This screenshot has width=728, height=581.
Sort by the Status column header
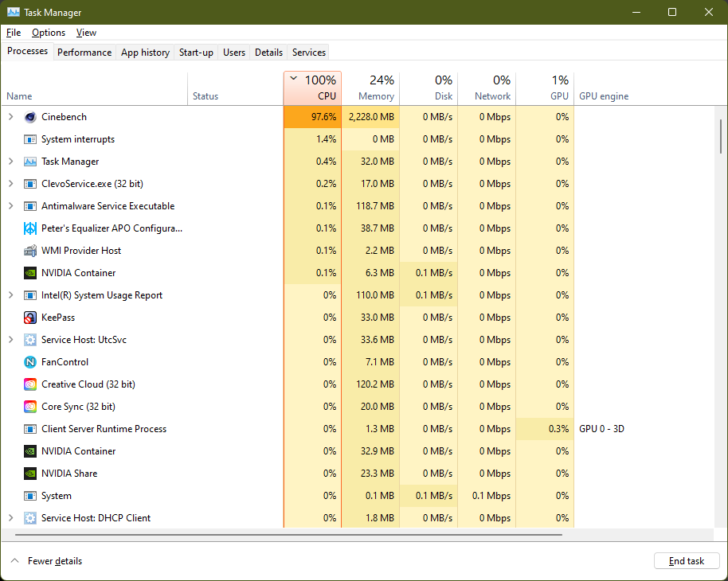click(236, 88)
